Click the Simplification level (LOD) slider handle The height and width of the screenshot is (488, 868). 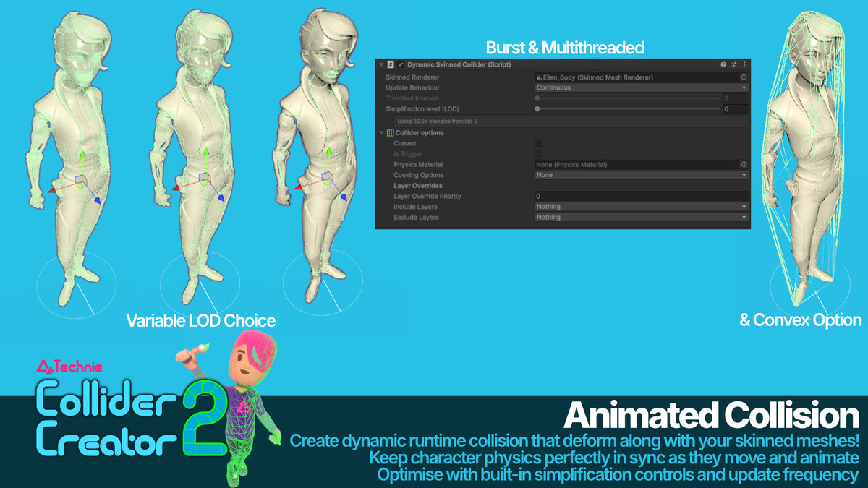537,109
